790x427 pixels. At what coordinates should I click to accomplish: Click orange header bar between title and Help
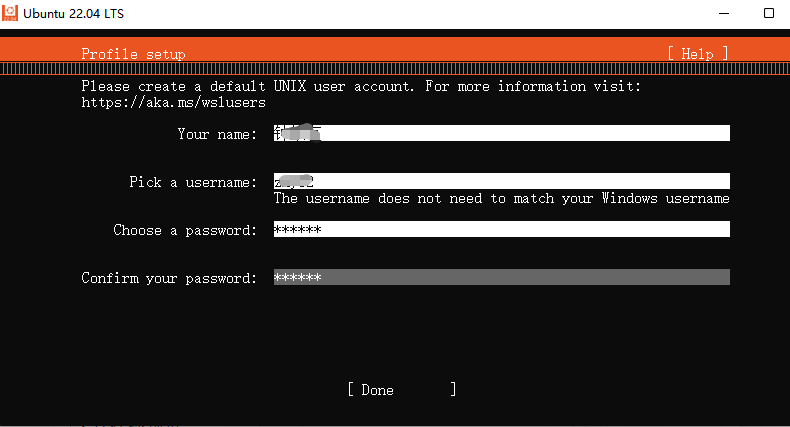click(420, 54)
